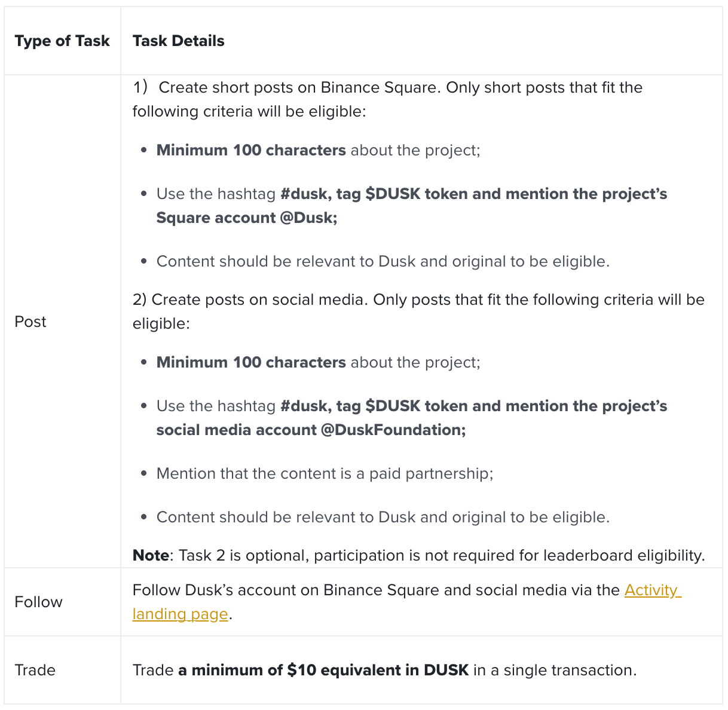Click the 'Minimum 100 characters' text under task 1
This screenshot has width=728, height=710.
tap(251, 150)
